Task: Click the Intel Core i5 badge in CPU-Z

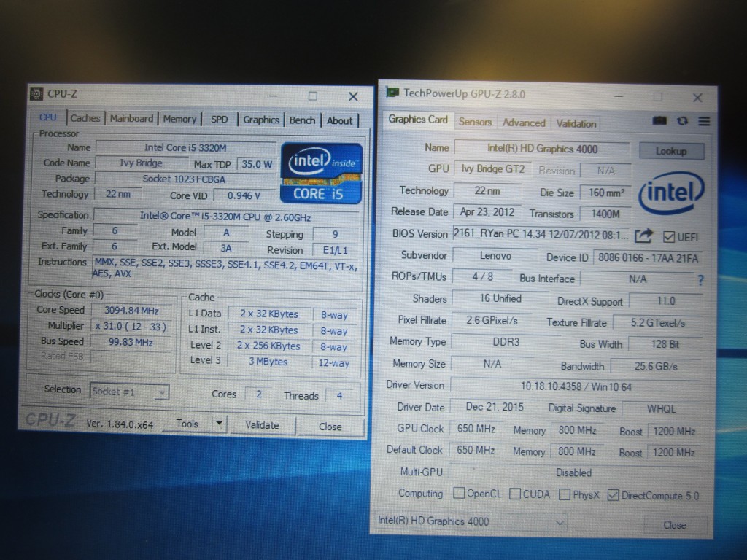Action: [322, 174]
